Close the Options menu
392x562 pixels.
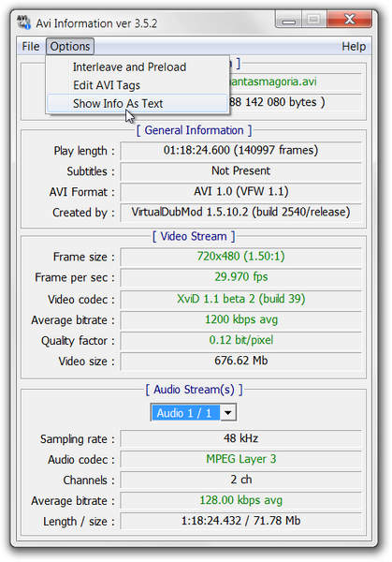pyautogui.click(x=70, y=47)
